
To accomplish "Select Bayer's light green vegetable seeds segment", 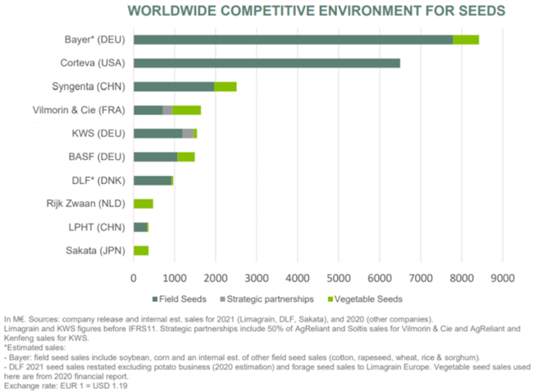I will pyautogui.click(x=465, y=39).
